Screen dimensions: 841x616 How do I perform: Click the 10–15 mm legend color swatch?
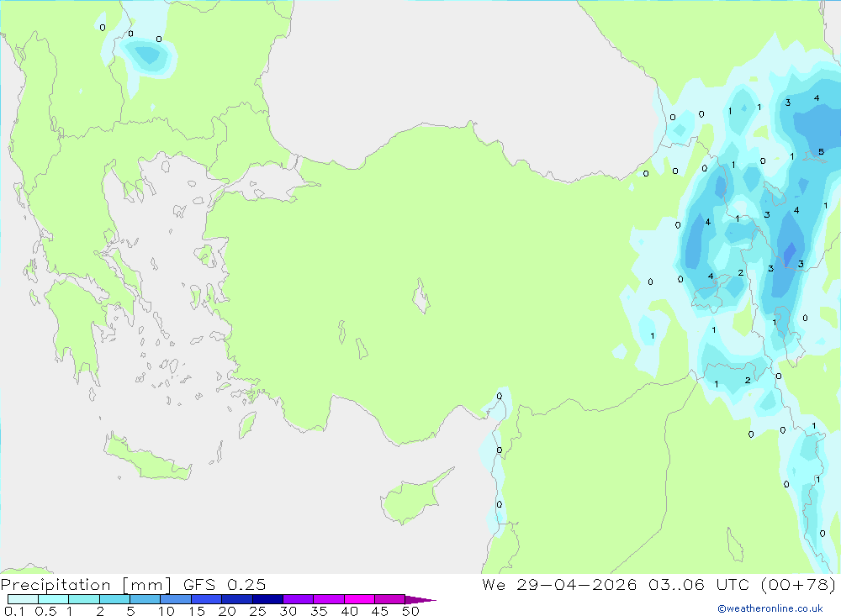tap(176, 599)
